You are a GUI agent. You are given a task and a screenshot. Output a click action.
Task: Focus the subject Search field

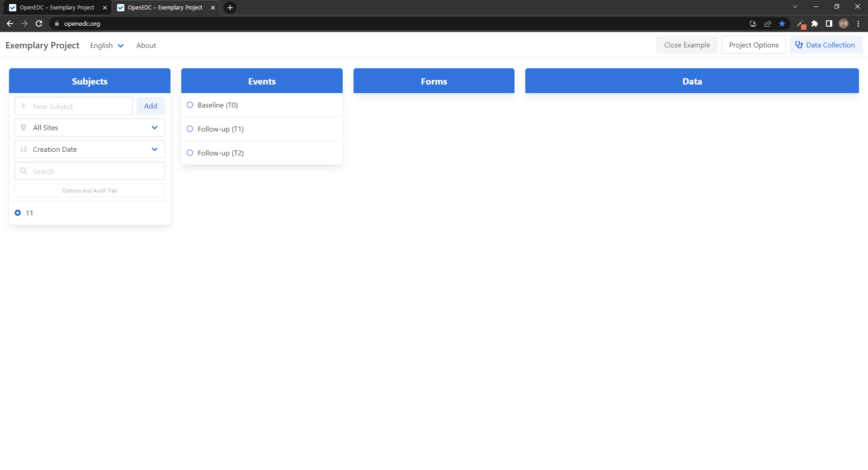click(x=90, y=171)
